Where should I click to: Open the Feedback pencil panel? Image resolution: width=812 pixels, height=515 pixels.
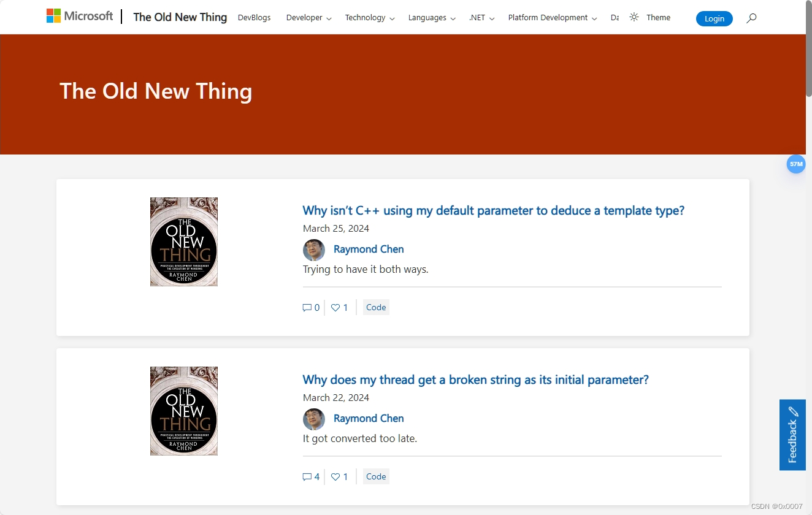point(792,435)
